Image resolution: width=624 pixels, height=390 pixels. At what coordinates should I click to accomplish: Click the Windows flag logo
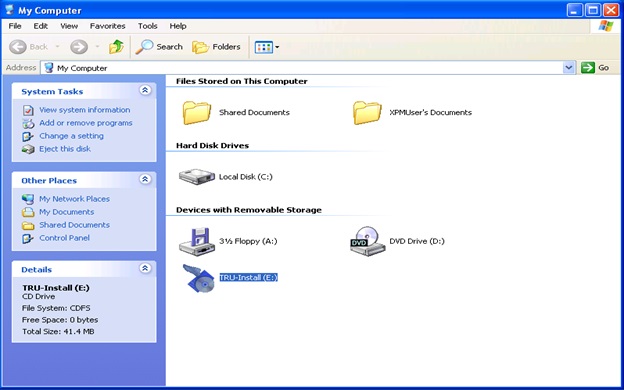pyautogui.click(x=606, y=26)
